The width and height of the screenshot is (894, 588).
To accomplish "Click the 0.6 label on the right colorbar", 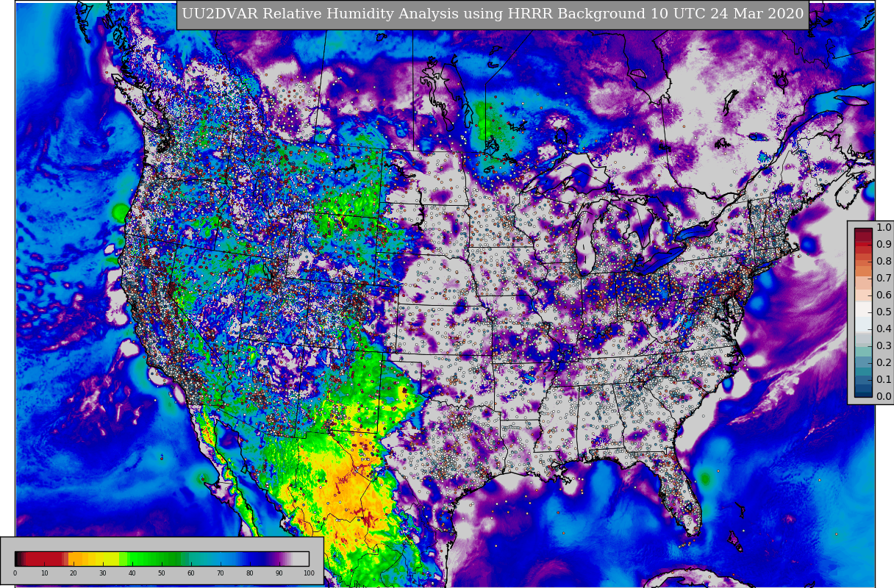I will (884, 295).
